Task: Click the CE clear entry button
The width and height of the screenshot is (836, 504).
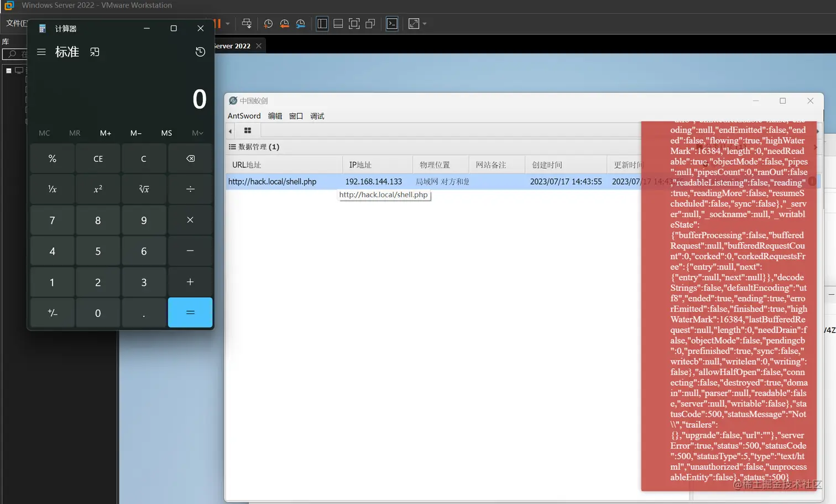Action: tap(98, 159)
